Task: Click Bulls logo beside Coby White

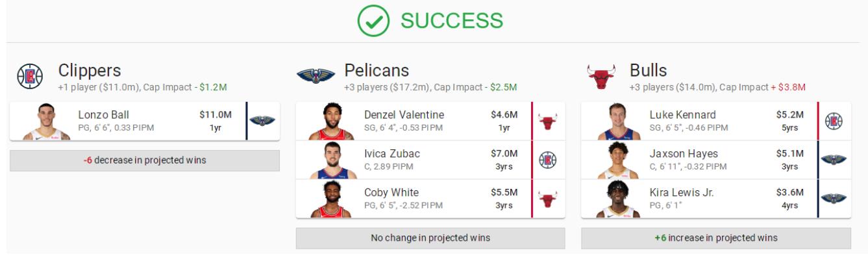Action: [x=549, y=199]
